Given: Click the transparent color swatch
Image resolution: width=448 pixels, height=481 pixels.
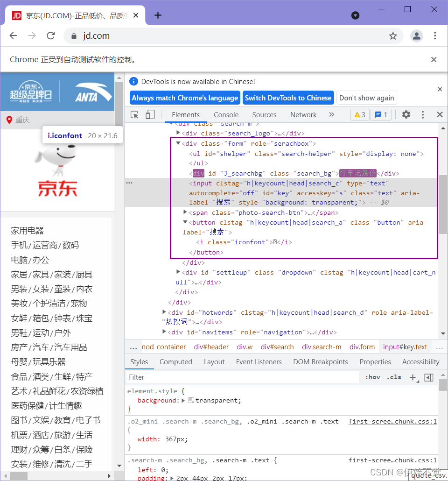Looking at the screenshot, I should coord(191,400).
